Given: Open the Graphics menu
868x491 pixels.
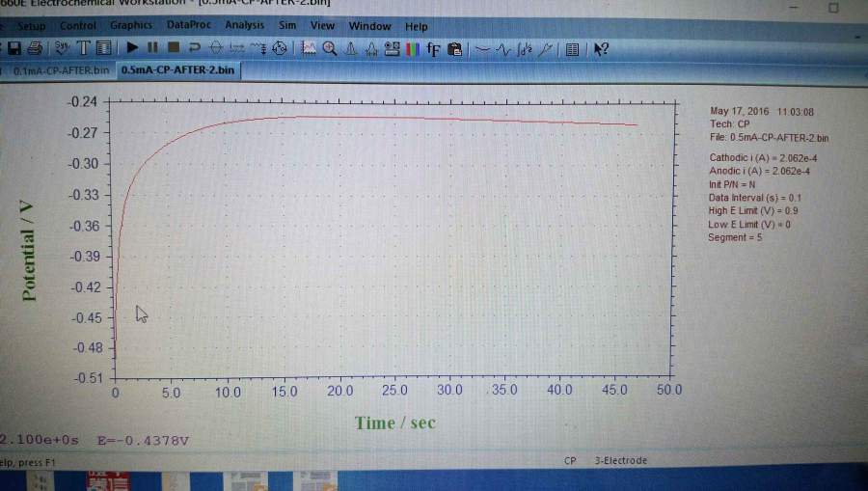Looking at the screenshot, I should 131,25.
